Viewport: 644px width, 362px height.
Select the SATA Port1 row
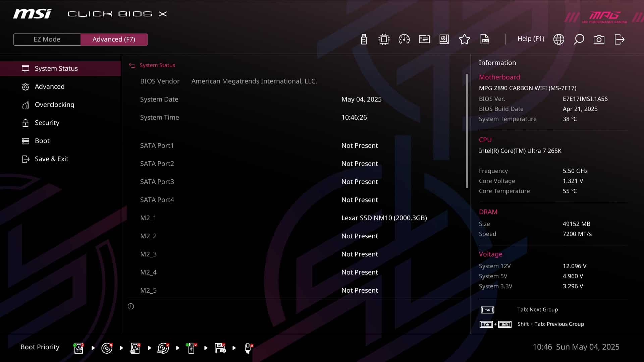pyautogui.click(x=295, y=145)
